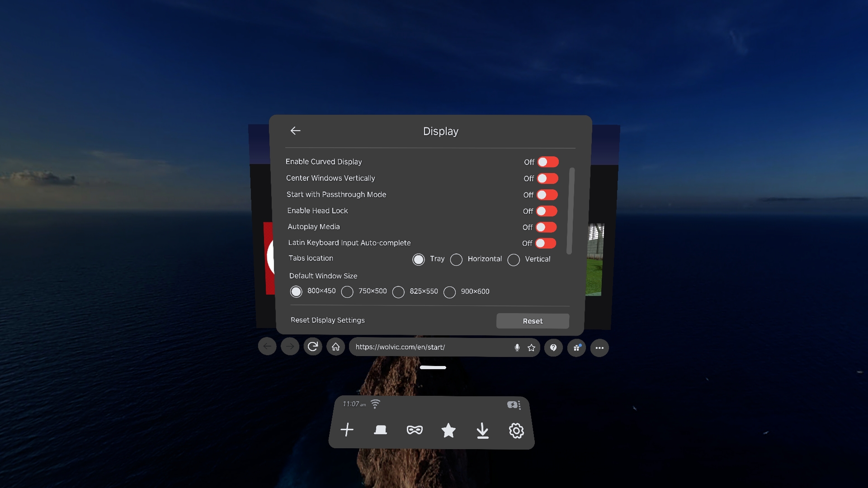This screenshot has height=488, width=868.
Task: Bookmark the page with the star in the URL bar
Action: pyautogui.click(x=531, y=347)
